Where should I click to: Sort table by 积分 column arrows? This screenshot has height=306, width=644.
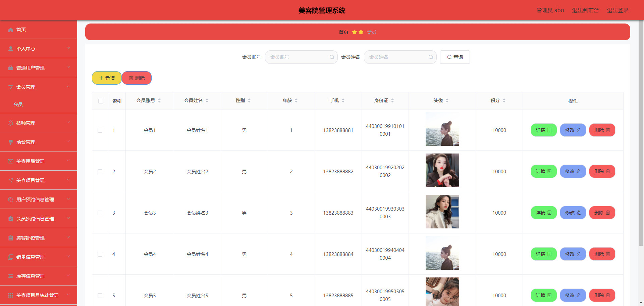504,100
